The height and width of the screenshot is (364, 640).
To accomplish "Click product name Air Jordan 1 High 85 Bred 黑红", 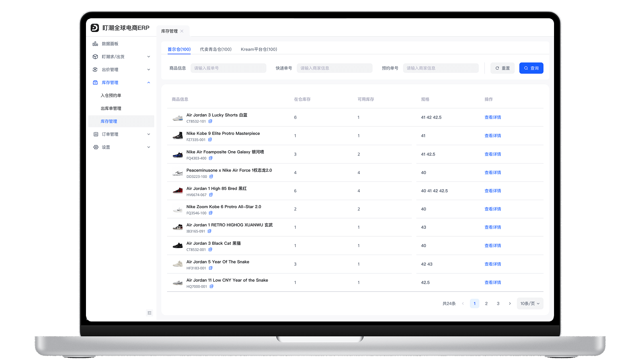I will point(217,189).
